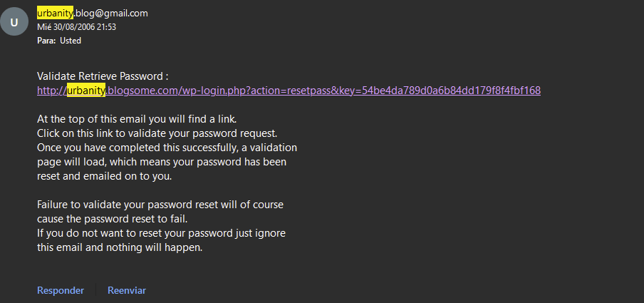Click the highlighted urbanity inside the URL

point(86,91)
